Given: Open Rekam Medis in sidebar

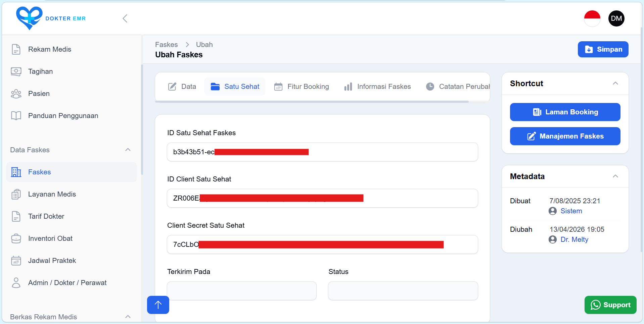Looking at the screenshot, I should click(x=72, y=49).
